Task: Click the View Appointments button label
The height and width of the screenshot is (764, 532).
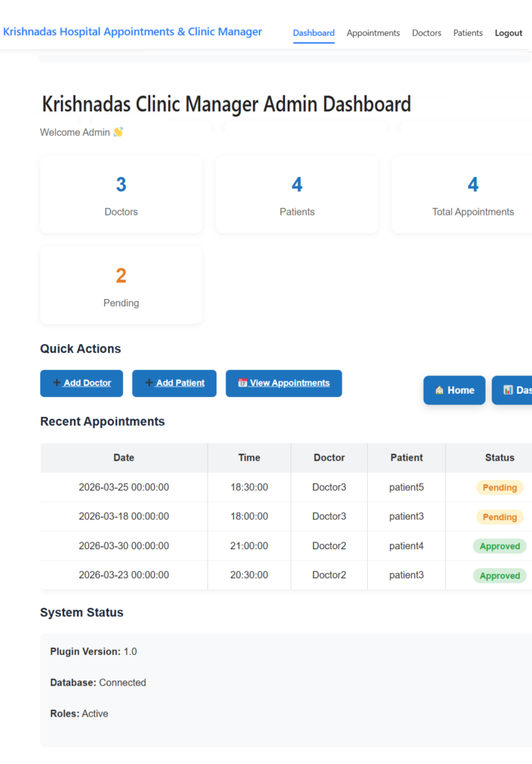Action: [290, 383]
